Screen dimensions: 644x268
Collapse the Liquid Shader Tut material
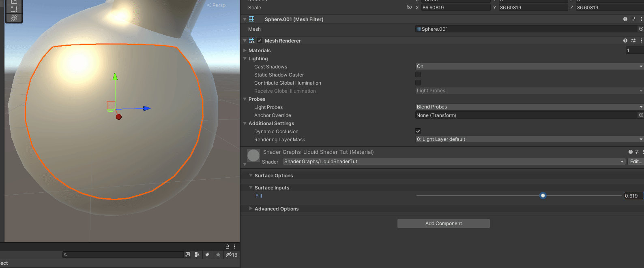click(245, 164)
